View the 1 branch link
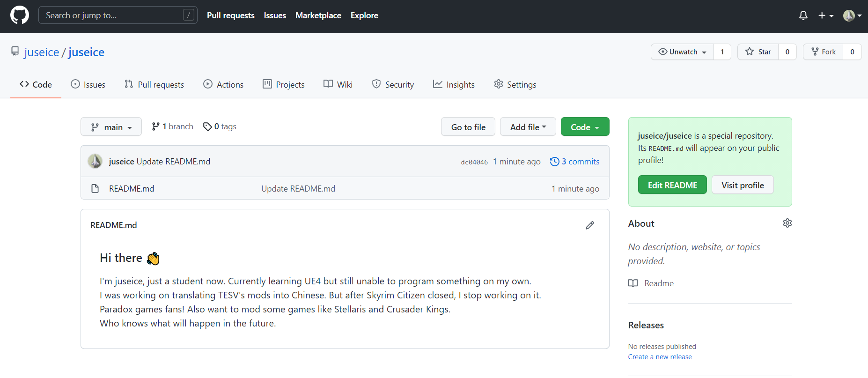Image resolution: width=868 pixels, height=378 pixels. [x=172, y=126]
